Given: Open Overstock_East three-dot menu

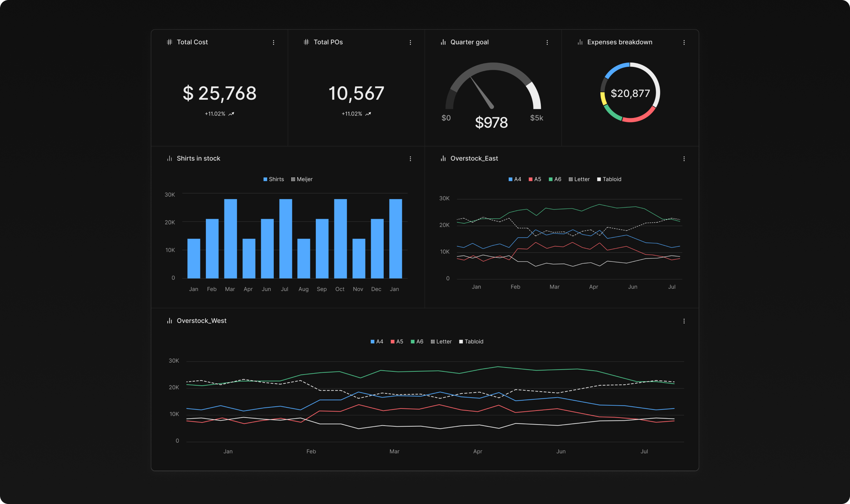Looking at the screenshot, I should pos(684,159).
